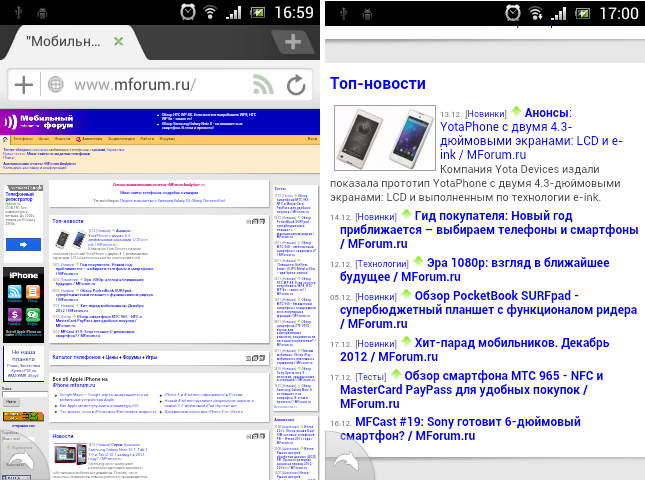Click [Тесты] tag next to 17.12. date
Screen dimensions: 645x480
coord(371,377)
